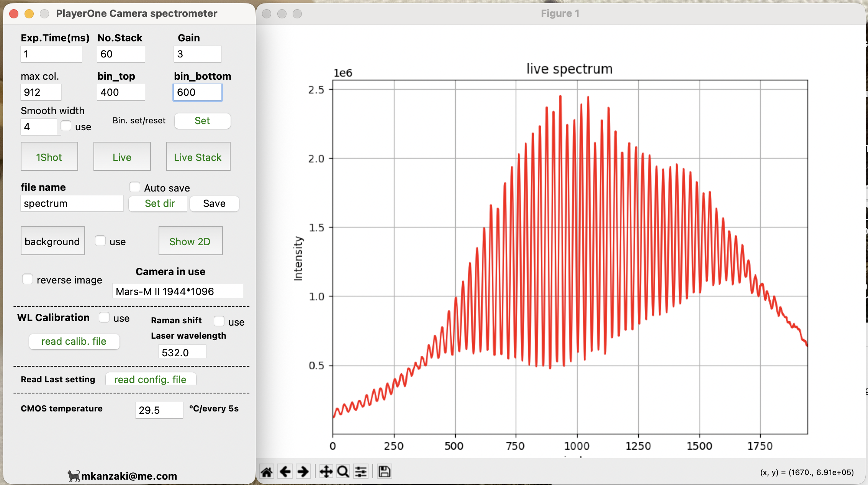Select the Zoom magnifier tool

pos(343,472)
